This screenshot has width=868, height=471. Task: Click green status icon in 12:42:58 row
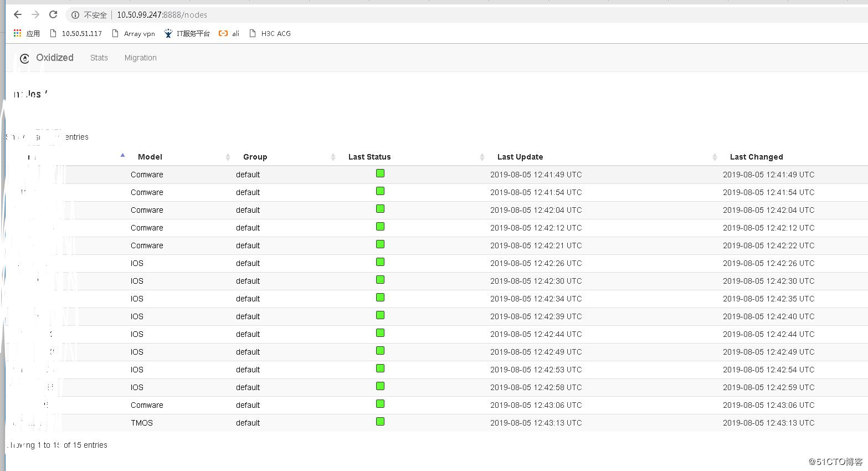380,386
